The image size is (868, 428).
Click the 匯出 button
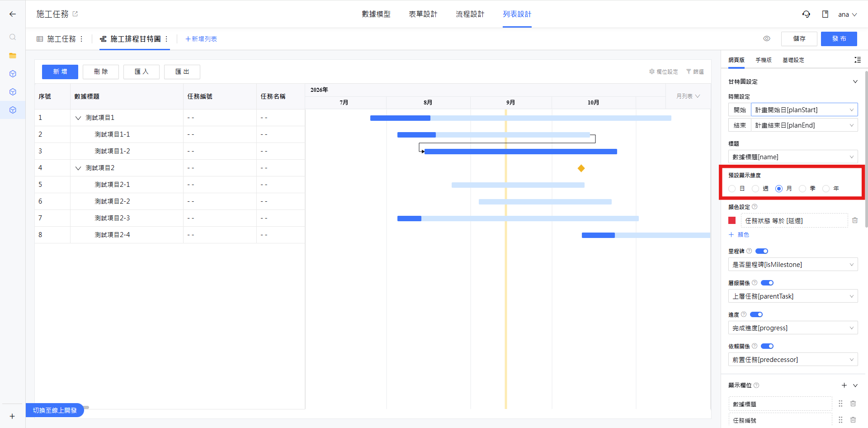pyautogui.click(x=182, y=71)
